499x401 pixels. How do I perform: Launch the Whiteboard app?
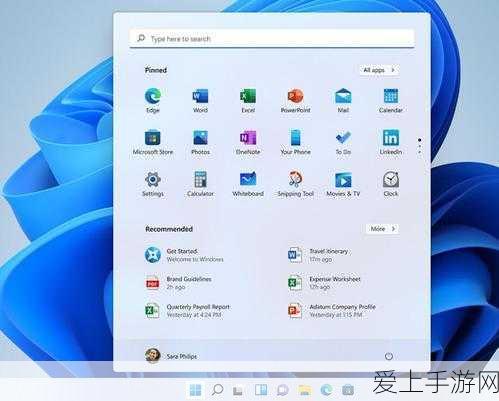point(248,184)
